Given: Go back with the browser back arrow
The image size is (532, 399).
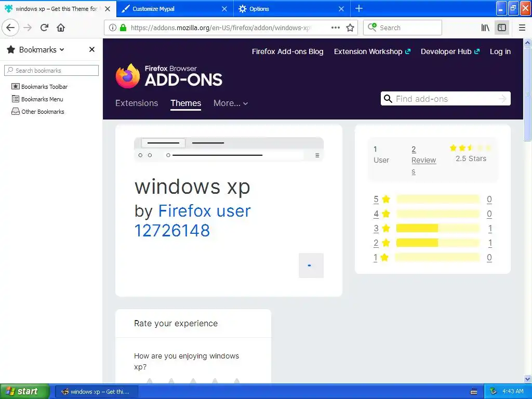Looking at the screenshot, I should click(x=10, y=28).
